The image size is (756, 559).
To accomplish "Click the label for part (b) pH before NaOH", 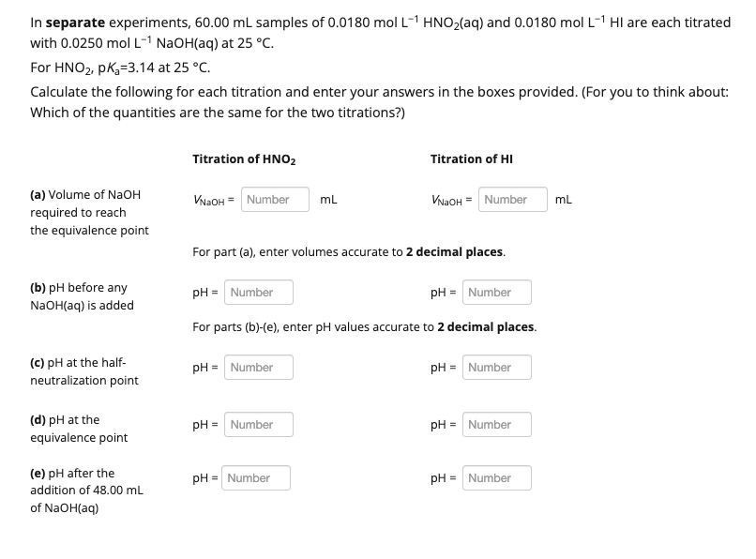I will [81, 295].
